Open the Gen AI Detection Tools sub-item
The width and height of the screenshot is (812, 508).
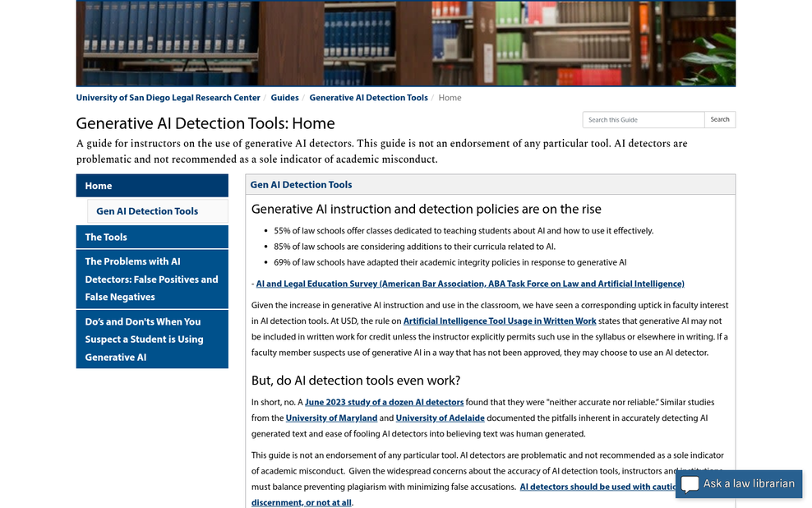pyautogui.click(x=158, y=211)
